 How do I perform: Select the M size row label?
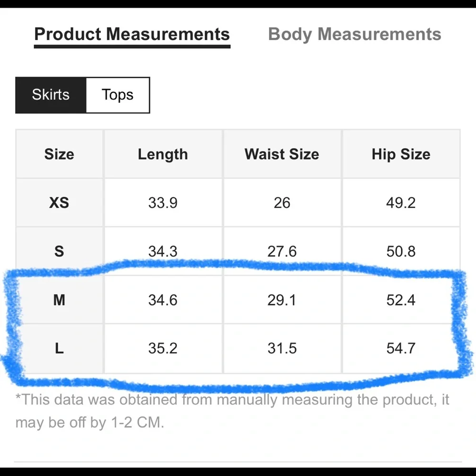coord(59,300)
